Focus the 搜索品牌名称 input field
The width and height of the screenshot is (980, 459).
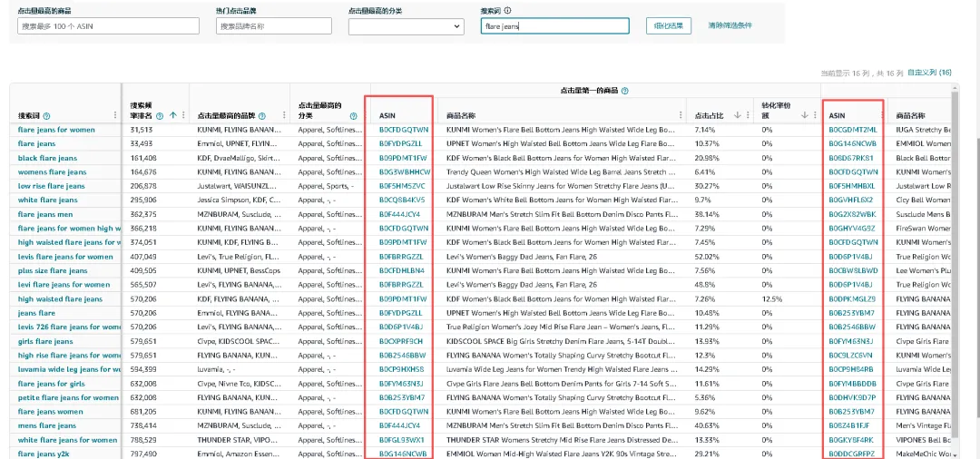[274, 25]
